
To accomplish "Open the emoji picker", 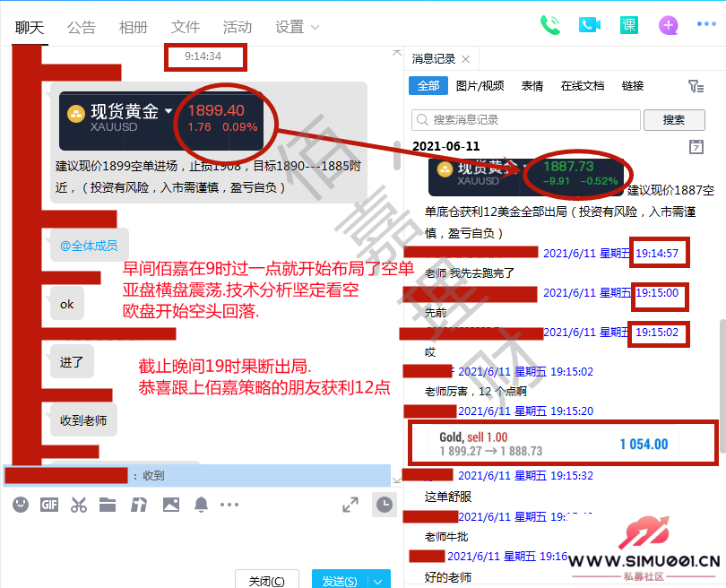I will click(x=21, y=505).
